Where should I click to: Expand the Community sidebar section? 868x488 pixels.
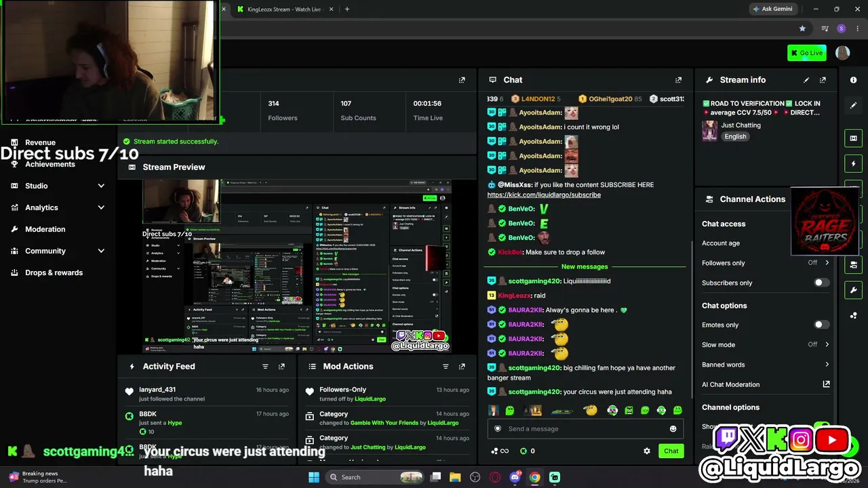point(58,251)
